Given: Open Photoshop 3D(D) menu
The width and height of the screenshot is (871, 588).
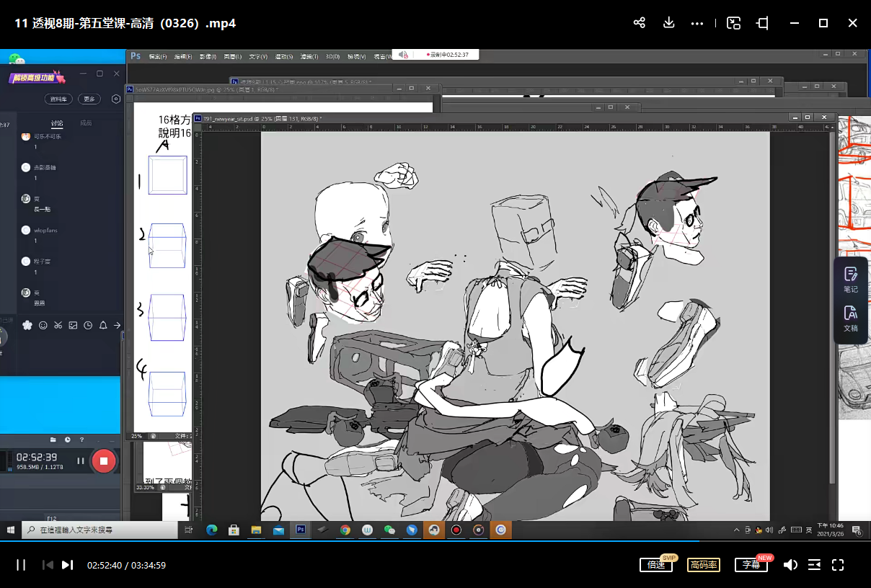Looking at the screenshot, I should [x=332, y=56].
